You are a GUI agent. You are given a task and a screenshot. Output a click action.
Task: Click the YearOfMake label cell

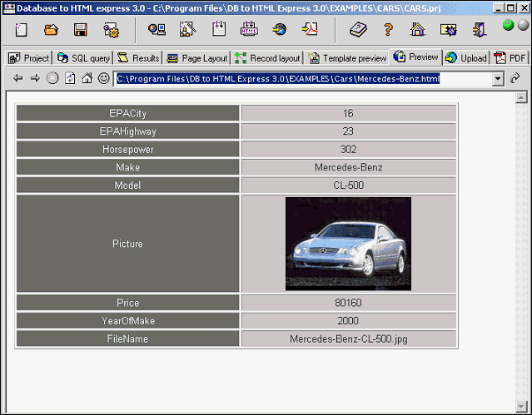click(x=127, y=320)
